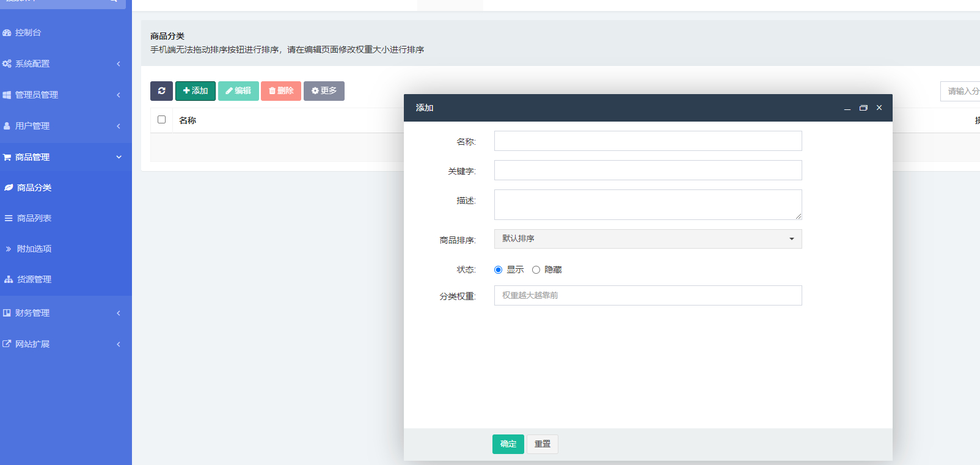Click the 商品分类 leaf icon in sidebar

9,188
